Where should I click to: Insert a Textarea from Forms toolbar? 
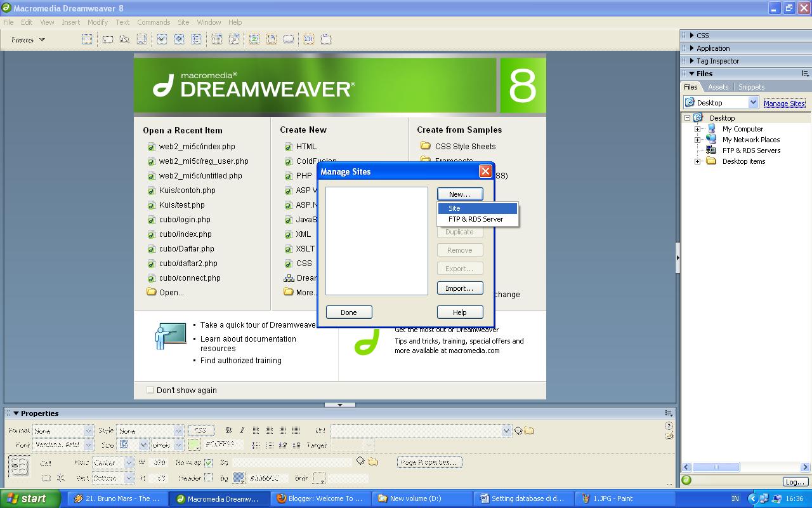point(142,39)
